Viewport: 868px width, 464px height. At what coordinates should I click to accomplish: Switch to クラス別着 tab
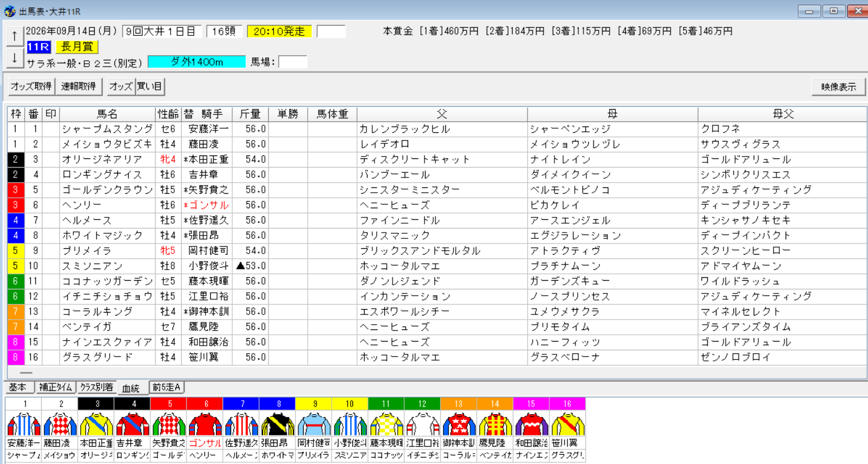[x=96, y=387]
